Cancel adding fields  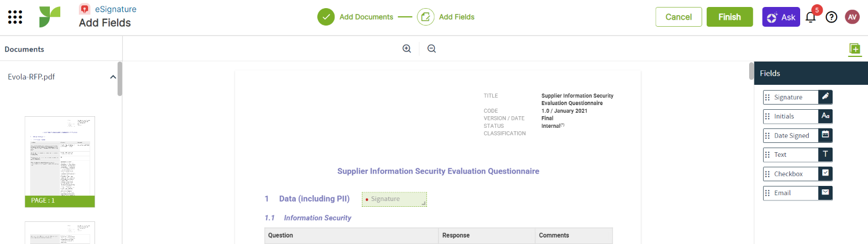coord(678,17)
